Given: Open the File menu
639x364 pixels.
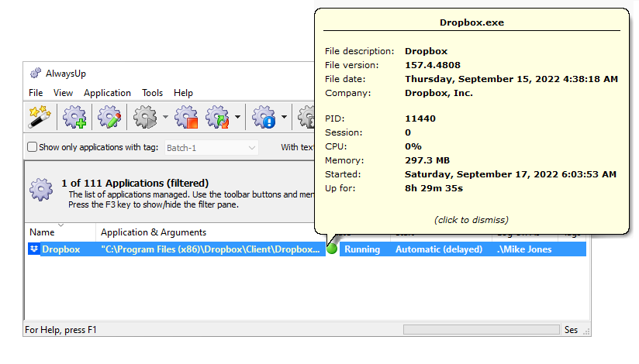Looking at the screenshot, I should (36, 93).
